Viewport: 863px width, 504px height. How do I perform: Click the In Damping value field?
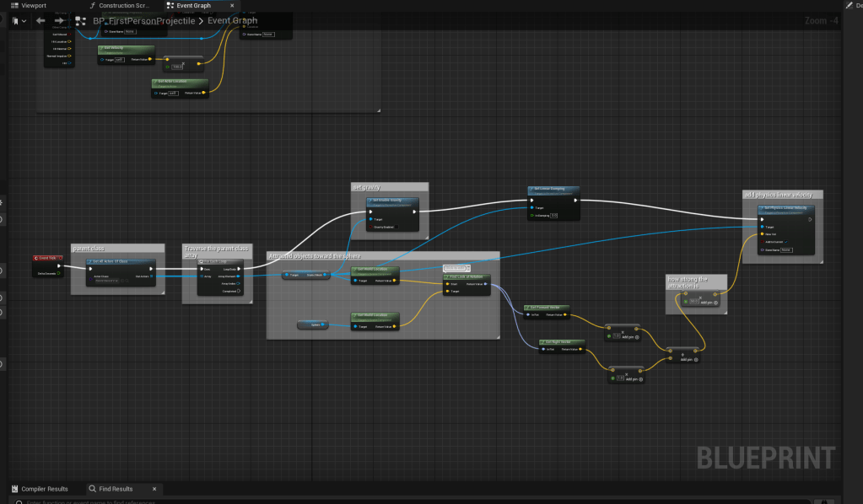point(553,215)
